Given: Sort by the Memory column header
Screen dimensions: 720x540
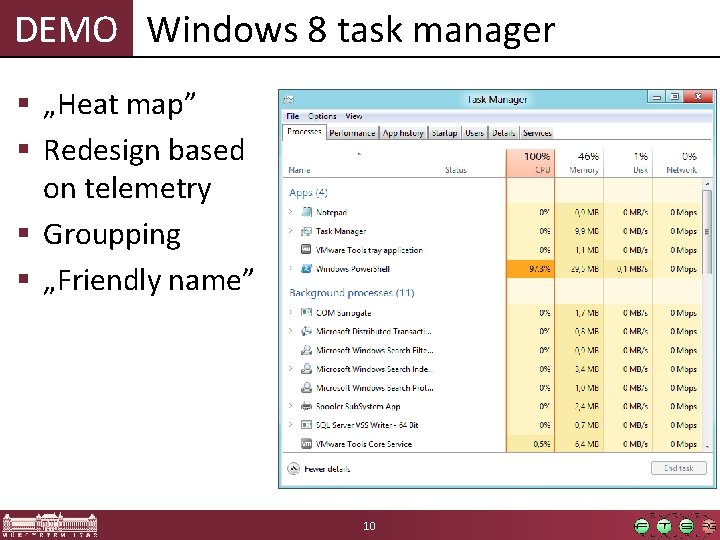Looking at the screenshot, I should click(x=579, y=163).
